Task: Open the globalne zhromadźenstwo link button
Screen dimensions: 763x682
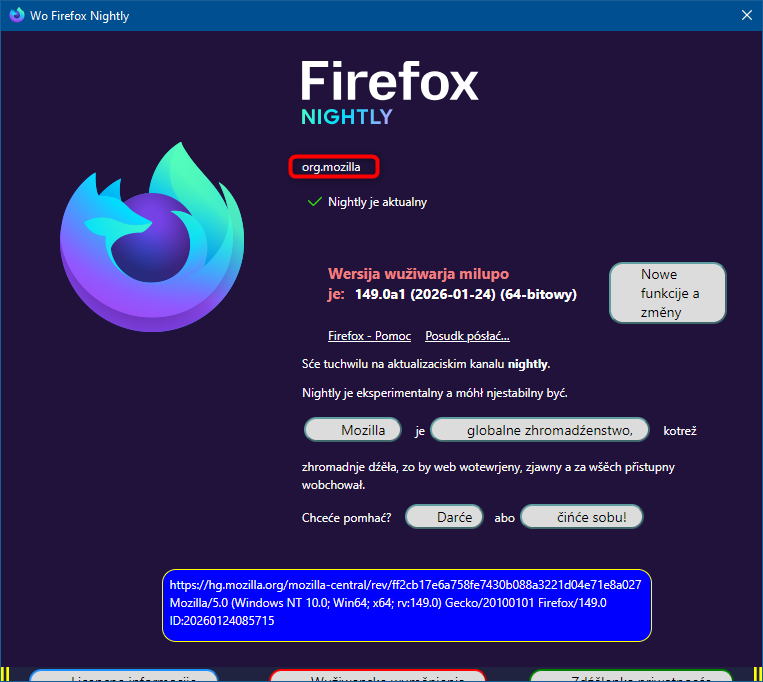Action: tap(540, 430)
